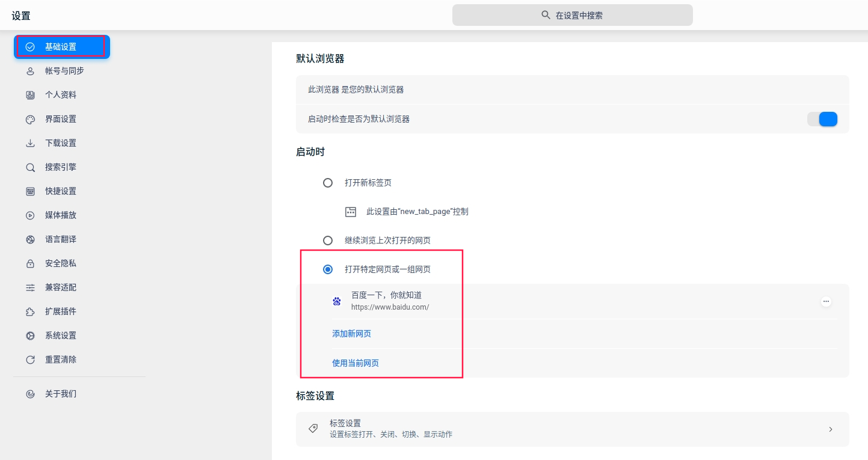Image resolution: width=868 pixels, height=460 pixels.
Task: Click the 关于我们 browser logo icon
Action: point(30,394)
